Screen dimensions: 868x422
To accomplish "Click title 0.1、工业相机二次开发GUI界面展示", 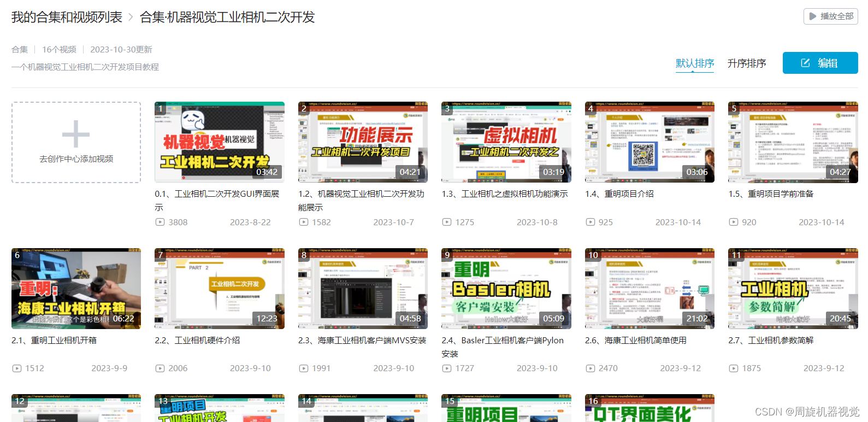I will pos(217,201).
